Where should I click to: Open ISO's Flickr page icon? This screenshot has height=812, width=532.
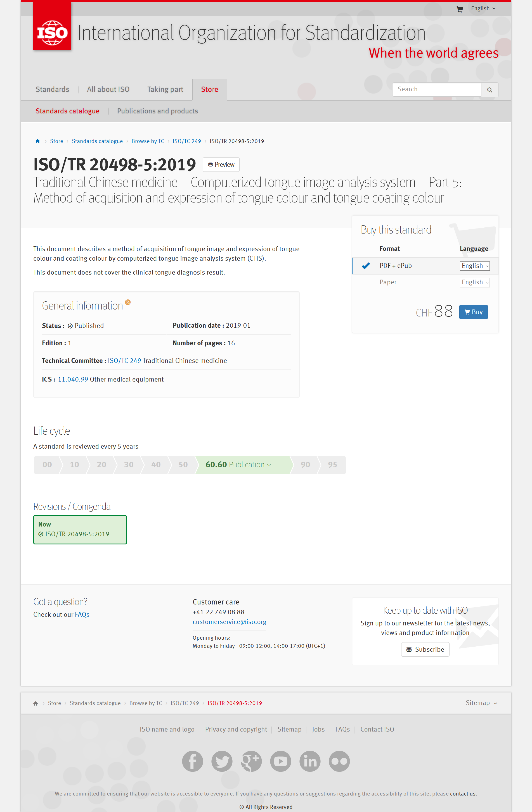(339, 761)
